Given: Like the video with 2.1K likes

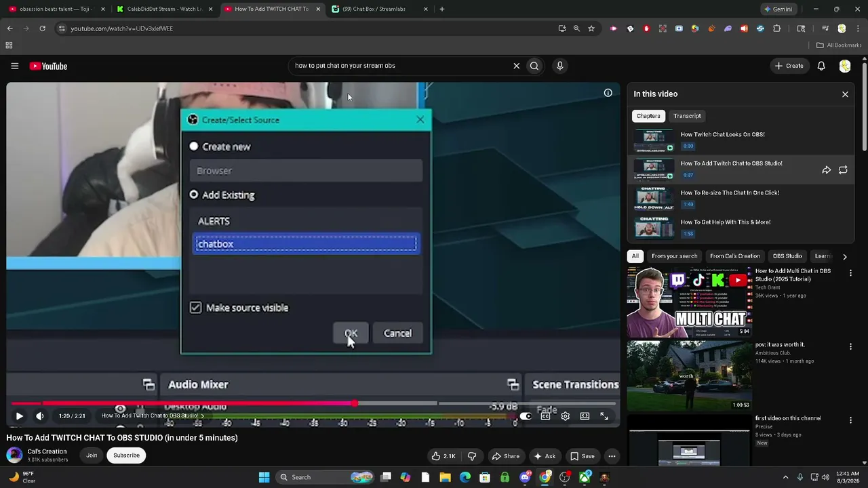Looking at the screenshot, I should click(443, 456).
